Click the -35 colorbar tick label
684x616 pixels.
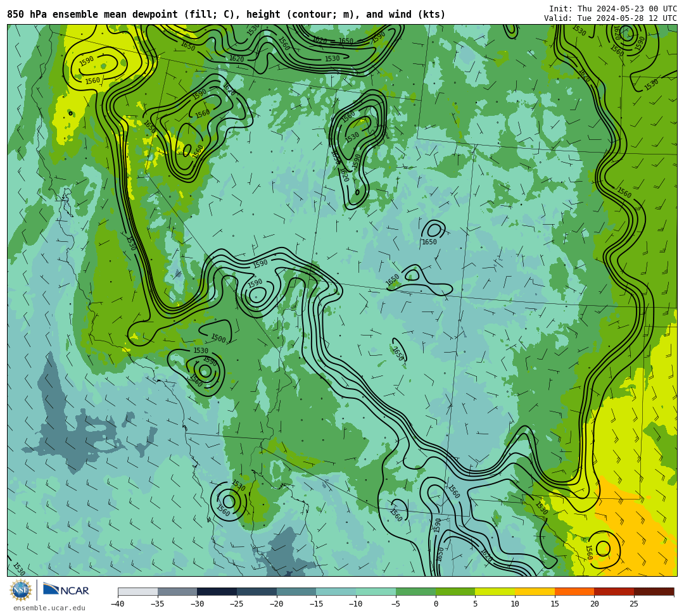tap(158, 604)
